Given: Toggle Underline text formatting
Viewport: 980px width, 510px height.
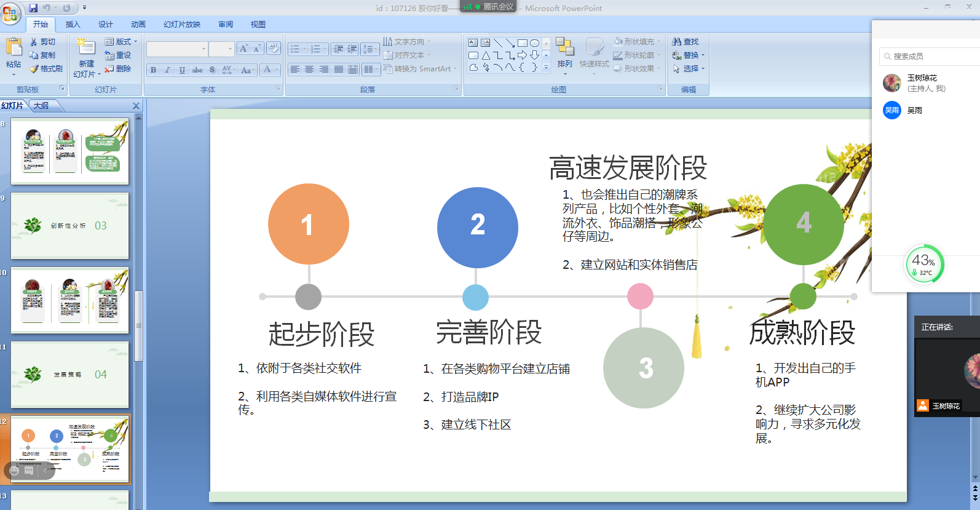Looking at the screenshot, I should (x=182, y=70).
